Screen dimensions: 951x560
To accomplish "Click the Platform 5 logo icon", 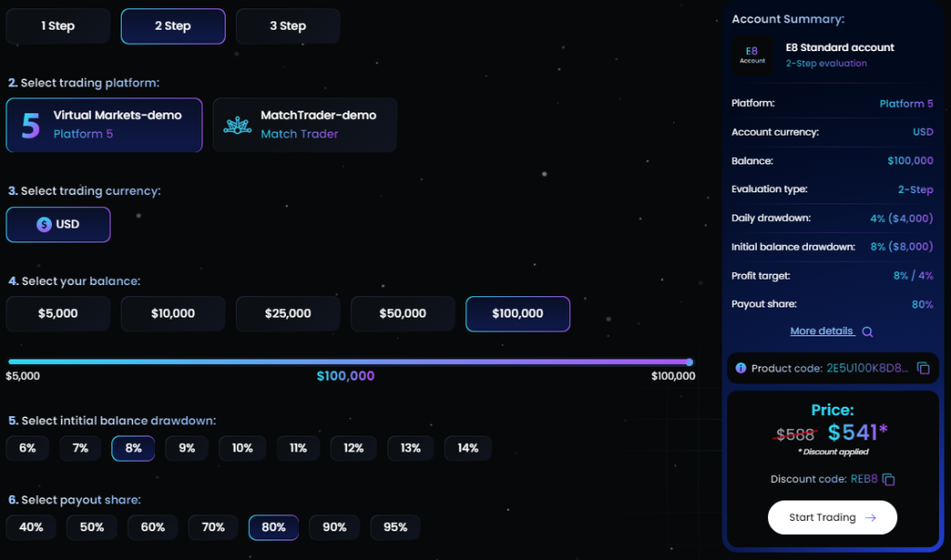I will [31, 124].
